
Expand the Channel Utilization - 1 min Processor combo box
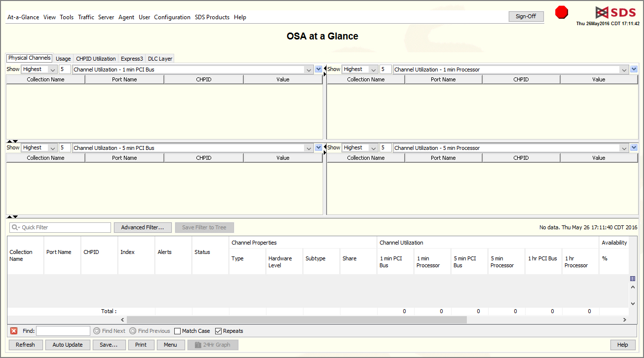pyautogui.click(x=625, y=70)
